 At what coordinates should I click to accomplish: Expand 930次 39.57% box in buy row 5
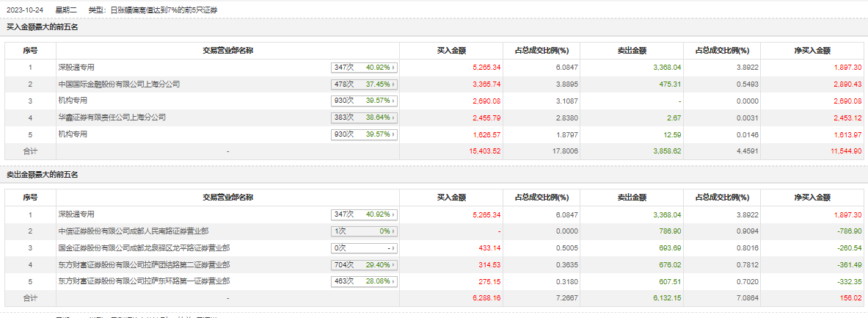coord(364,134)
